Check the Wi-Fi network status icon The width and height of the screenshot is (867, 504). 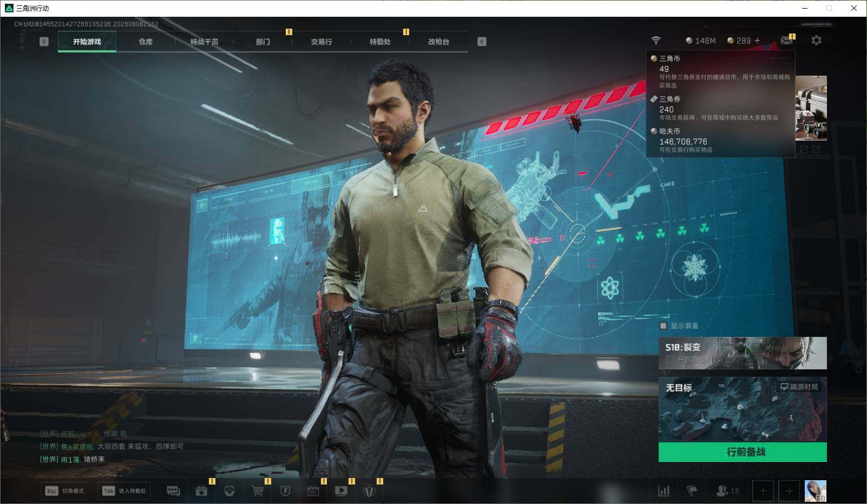click(x=656, y=41)
